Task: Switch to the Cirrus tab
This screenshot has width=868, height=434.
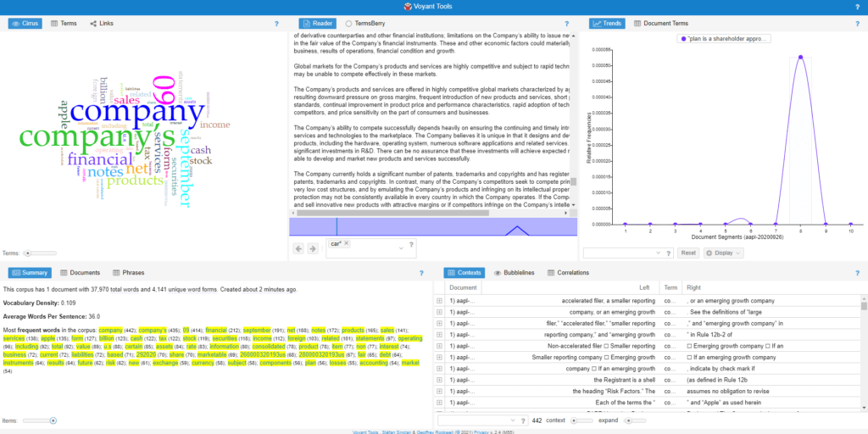Action: 25,24
